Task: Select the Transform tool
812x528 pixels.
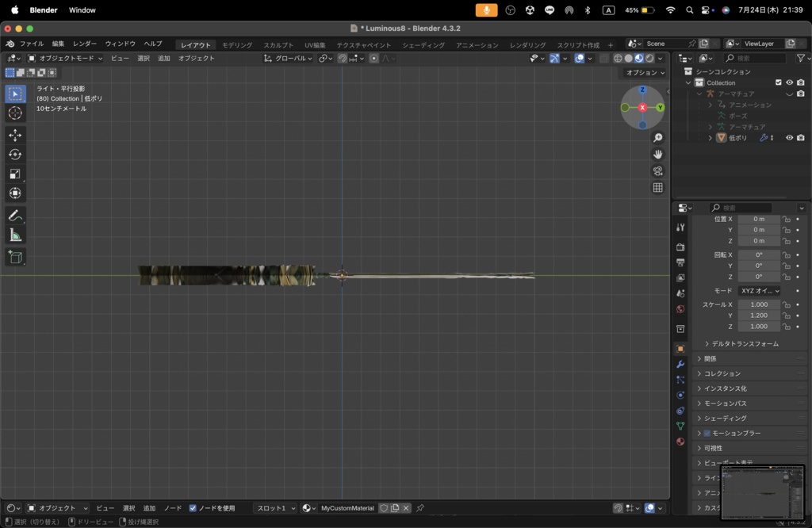Action: (x=15, y=193)
